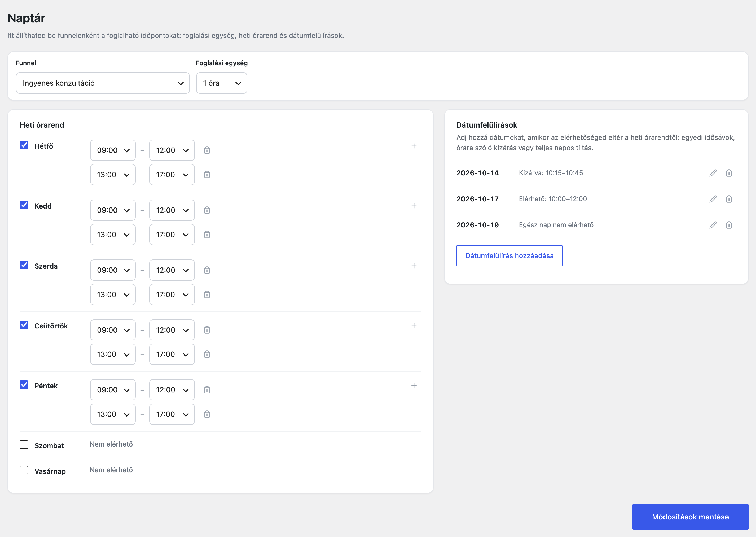Add a time slot to Szerda
Viewport: 756px width, 537px height.
pyautogui.click(x=414, y=266)
